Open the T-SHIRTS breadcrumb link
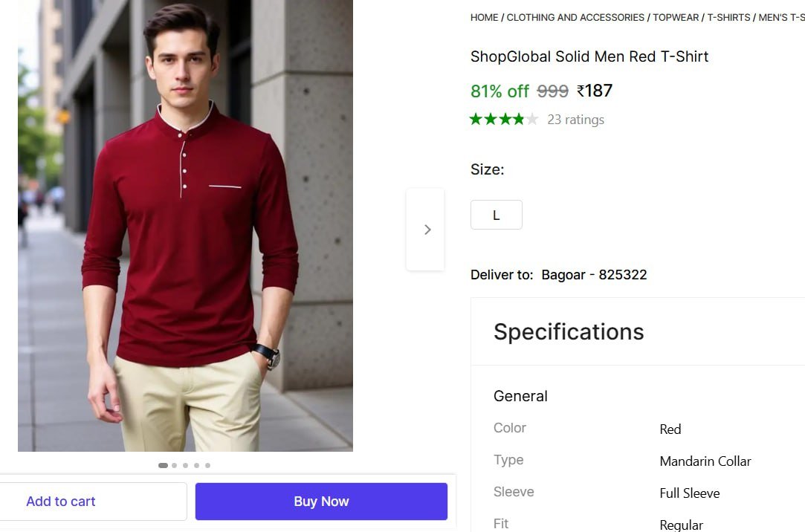Viewport: 805px width, 532px height. (x=728, y=17)
